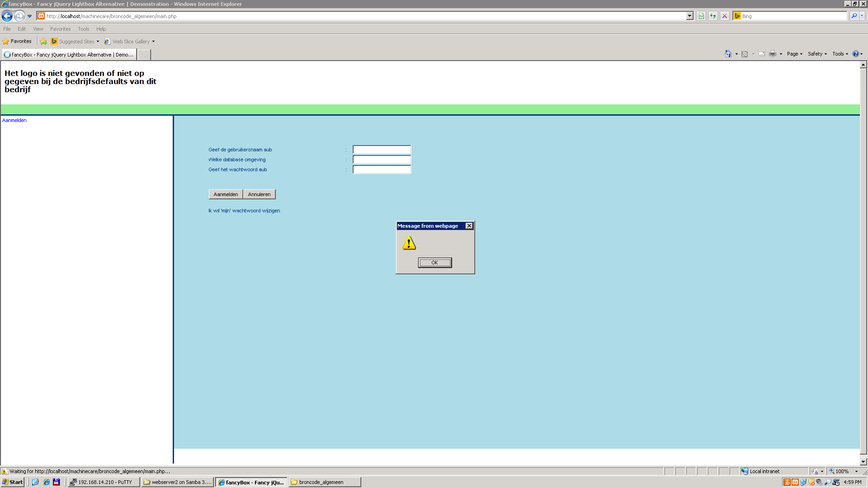The height and width of the screenshot is (488, 868).
Task: Click the Annuleren button
Action: [259, 194]
